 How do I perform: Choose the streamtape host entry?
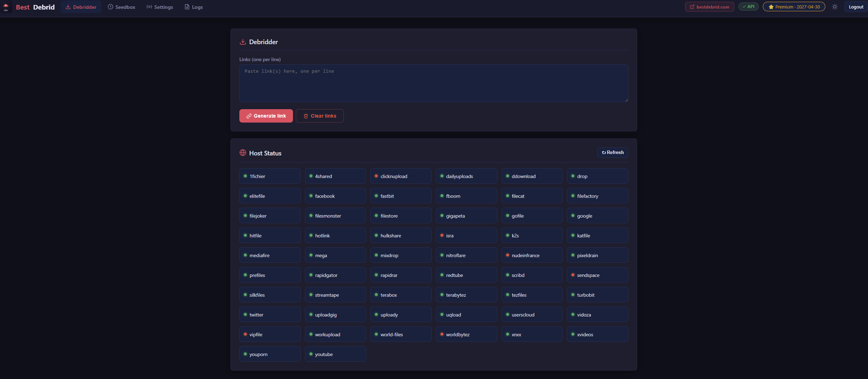(335, 295)
